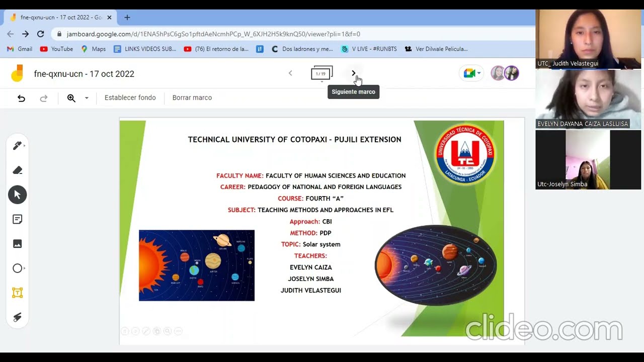Select UTC_ Judith Velastegui video tile
The height and width of the screenshot is (362, 644).
coord(588,39)
